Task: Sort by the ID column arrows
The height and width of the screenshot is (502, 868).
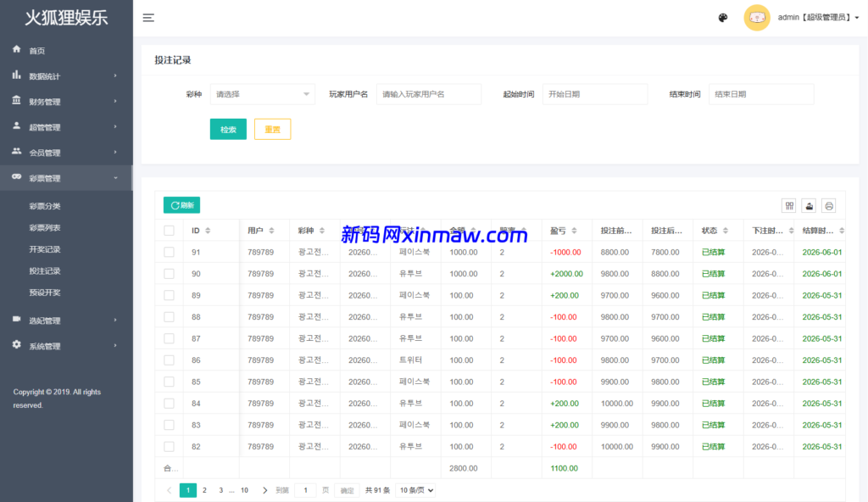Action: point(208,231)
